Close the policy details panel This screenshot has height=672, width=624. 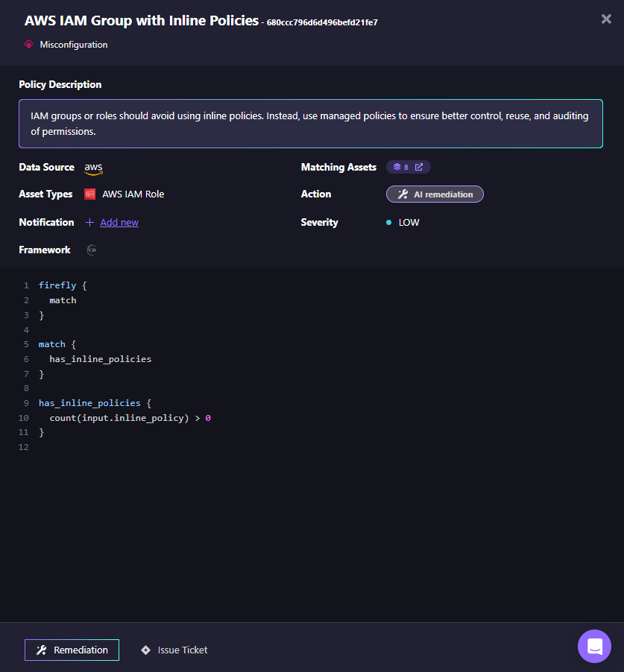pos(606,19)
